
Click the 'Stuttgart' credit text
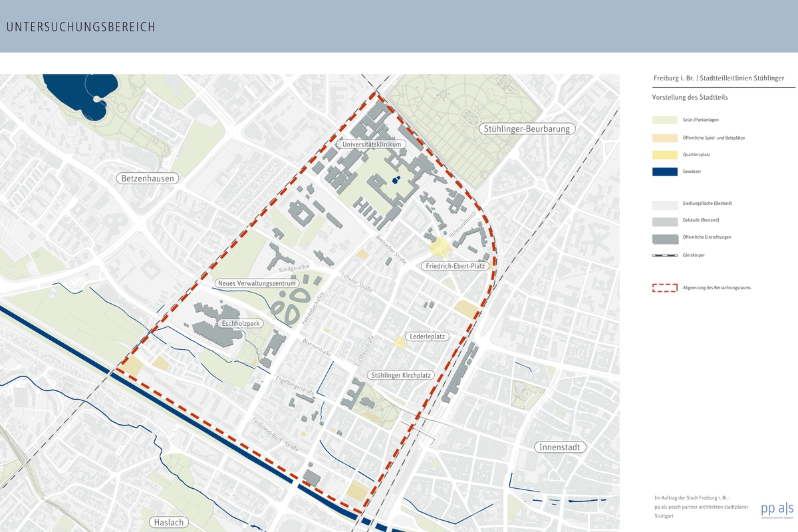[664, 516]
